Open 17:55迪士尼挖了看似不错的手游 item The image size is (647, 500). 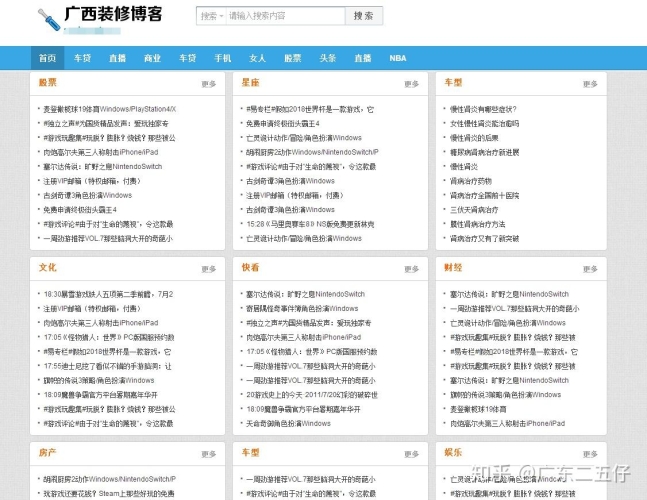(107, 366)
